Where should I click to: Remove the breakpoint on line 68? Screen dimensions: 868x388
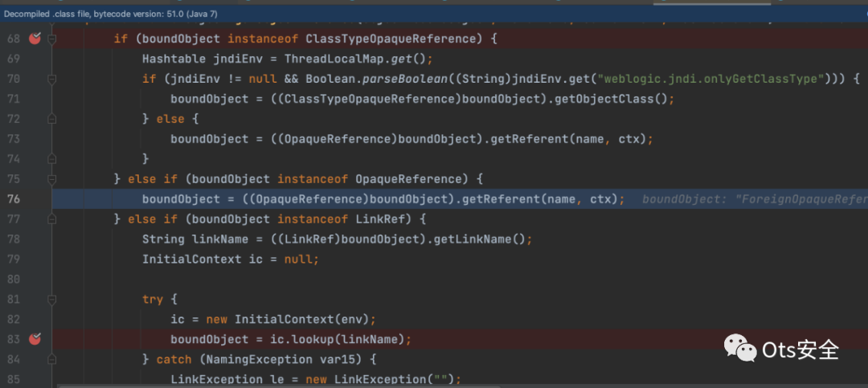coord(35,39)
